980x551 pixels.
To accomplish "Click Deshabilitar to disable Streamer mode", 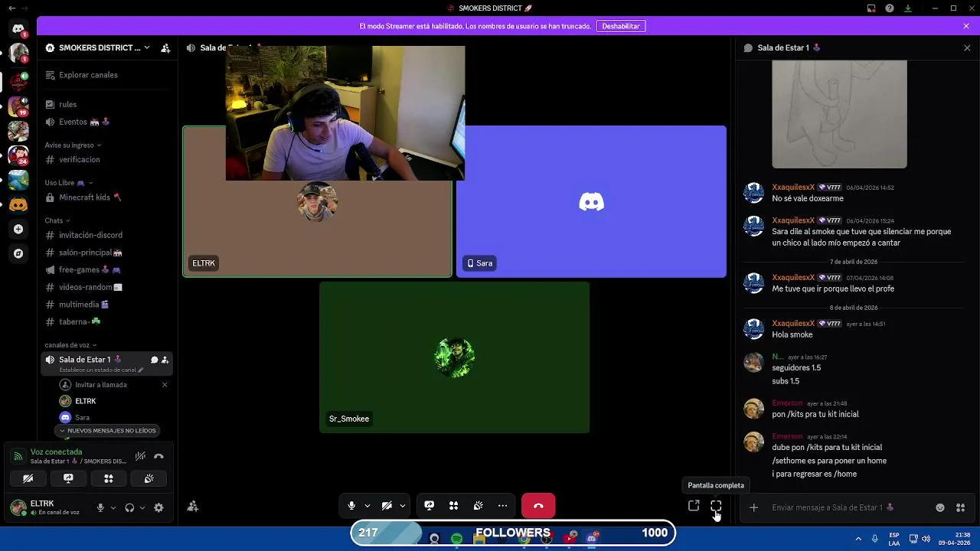I will [621, 26].
